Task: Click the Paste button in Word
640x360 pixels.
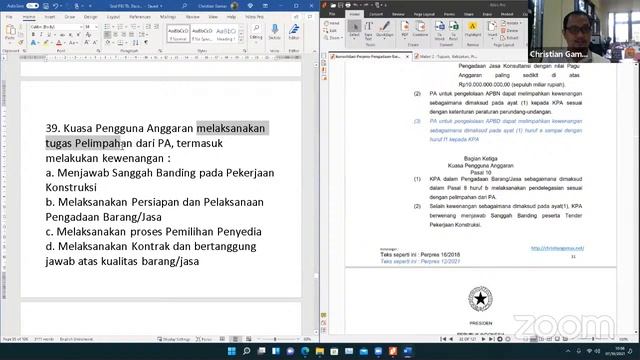Action: point(10,32)
